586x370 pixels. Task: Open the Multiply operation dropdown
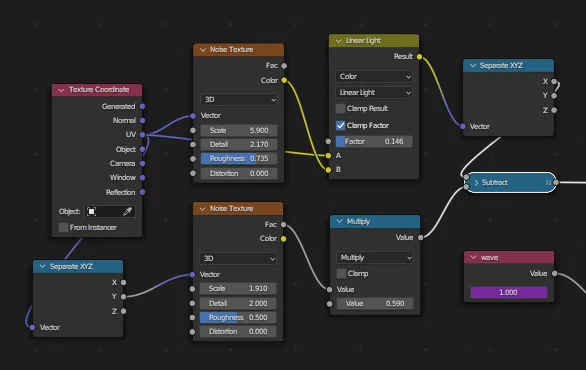click(x=375, y=258)
